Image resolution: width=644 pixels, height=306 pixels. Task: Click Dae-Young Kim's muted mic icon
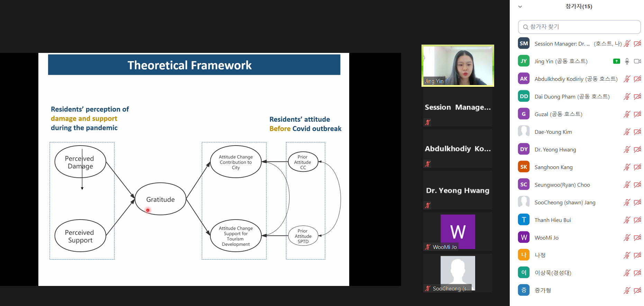627,132
